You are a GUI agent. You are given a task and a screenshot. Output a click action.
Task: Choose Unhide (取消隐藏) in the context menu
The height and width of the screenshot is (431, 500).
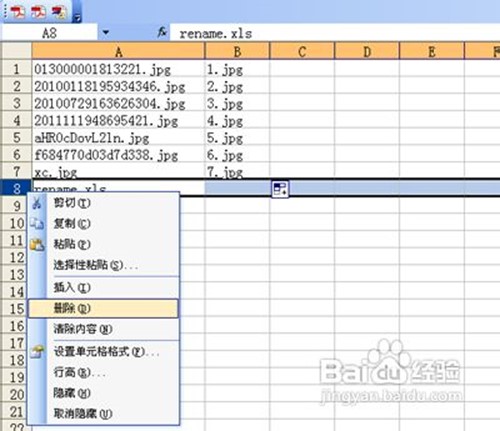pyautogui.click(x=103, y=414)
